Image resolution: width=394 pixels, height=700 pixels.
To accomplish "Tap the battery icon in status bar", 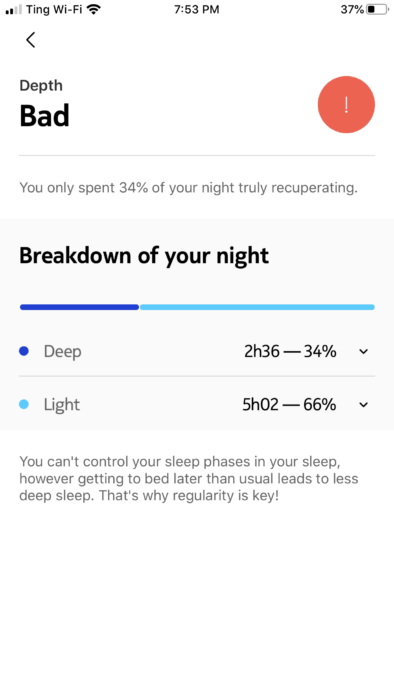I will (x=377, y=9).
